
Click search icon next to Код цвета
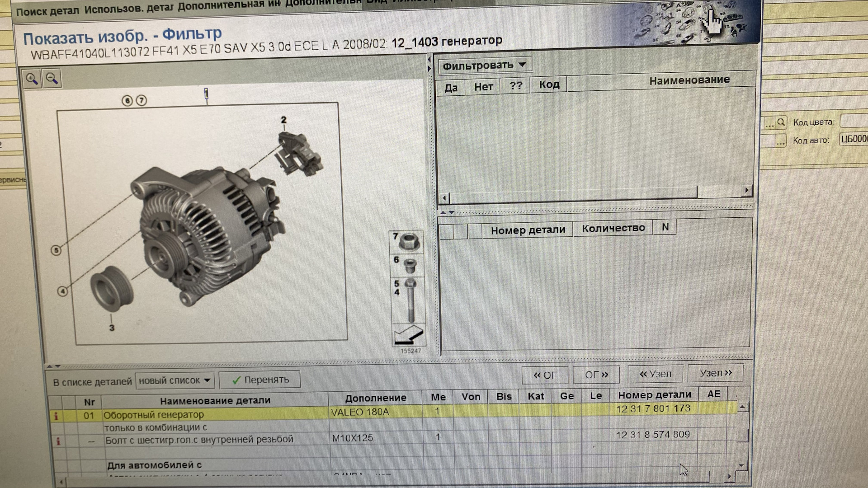781,122
